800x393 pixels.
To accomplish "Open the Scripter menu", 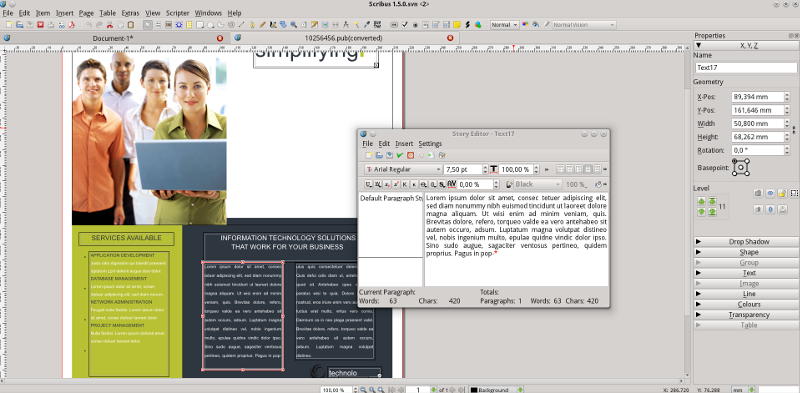I will click(x=178, y=13).
